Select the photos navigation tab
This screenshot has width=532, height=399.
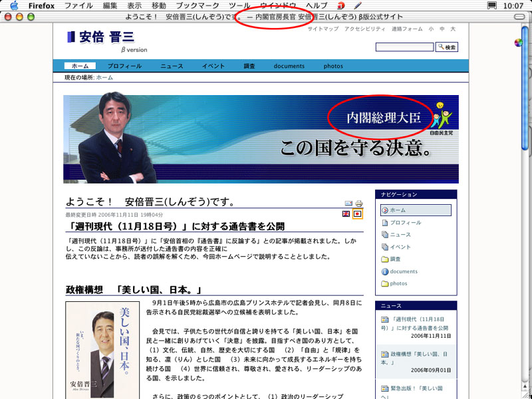(x=333, y=66)
